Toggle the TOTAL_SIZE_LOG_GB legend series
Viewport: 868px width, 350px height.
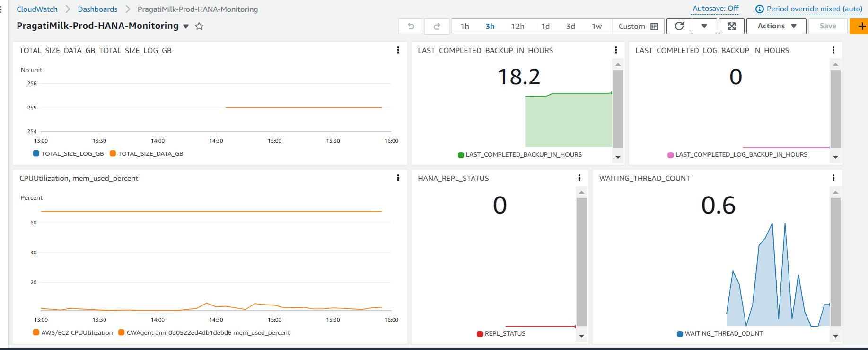(68, 153)
